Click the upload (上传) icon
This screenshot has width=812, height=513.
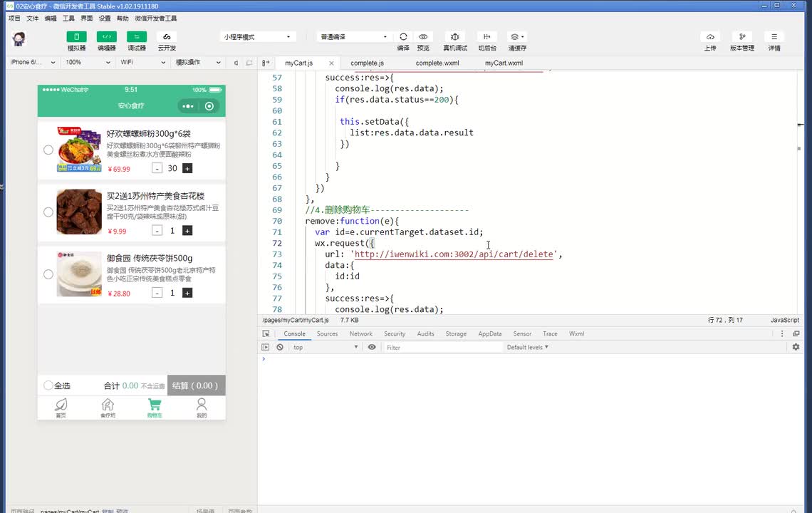pos(709,37)
